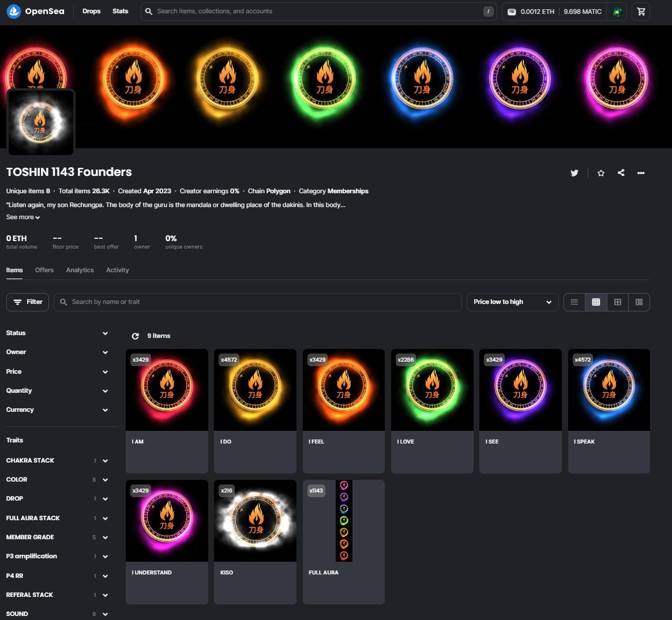Switch to the Activity tab
This screenshot has width=672, height=620.
(118, 270)
